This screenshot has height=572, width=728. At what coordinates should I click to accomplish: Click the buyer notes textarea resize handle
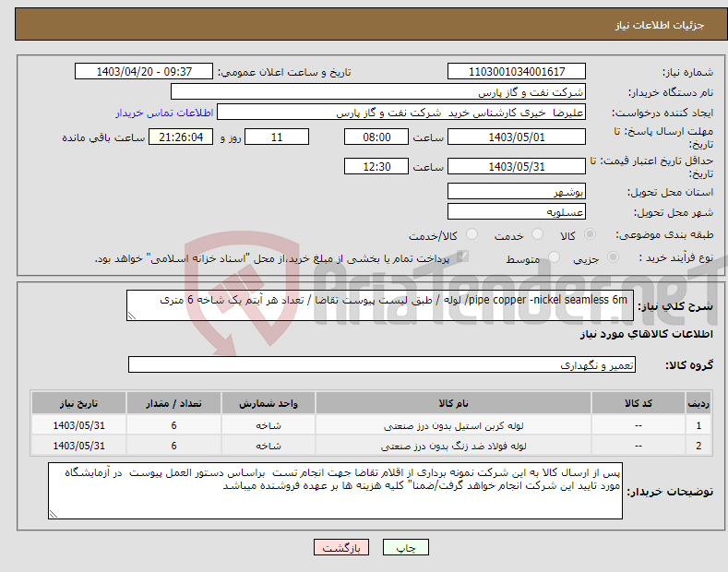[x=54, y=515]
